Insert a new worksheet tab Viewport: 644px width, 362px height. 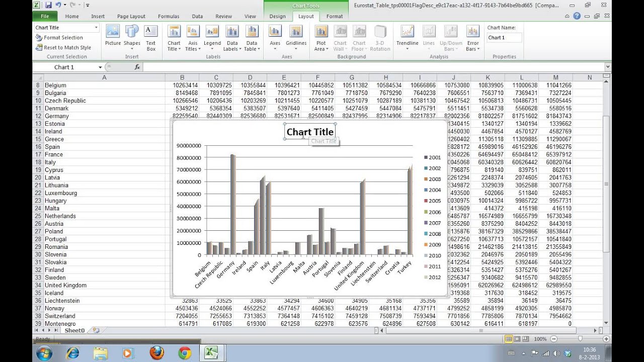pos(96,330)
